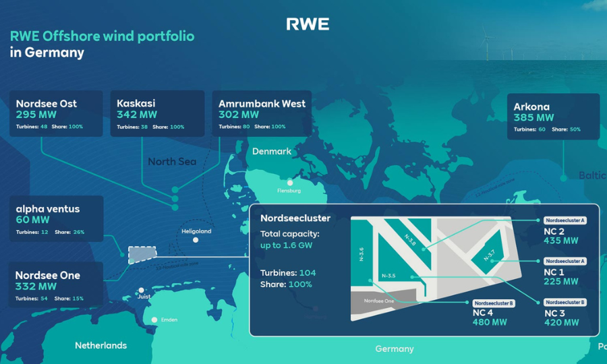This screenshot has width=607, height=364.
Task: Click the 'Nordseecluster' panel heading
Action: pyautogui.click(x=295, y=218)
